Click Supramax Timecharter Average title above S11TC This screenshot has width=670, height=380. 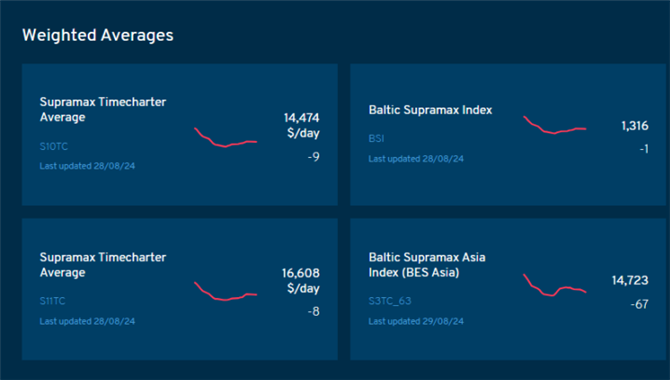[x=103, y=265]
